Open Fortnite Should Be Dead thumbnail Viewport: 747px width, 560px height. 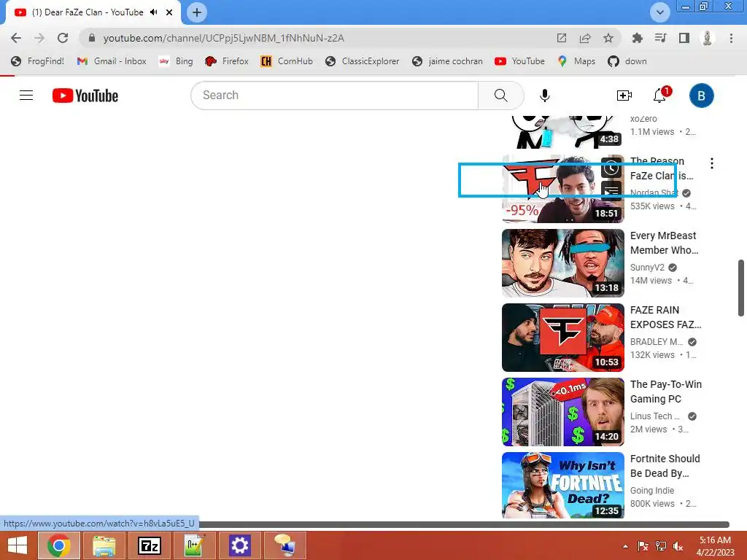[x=562, y=485]
